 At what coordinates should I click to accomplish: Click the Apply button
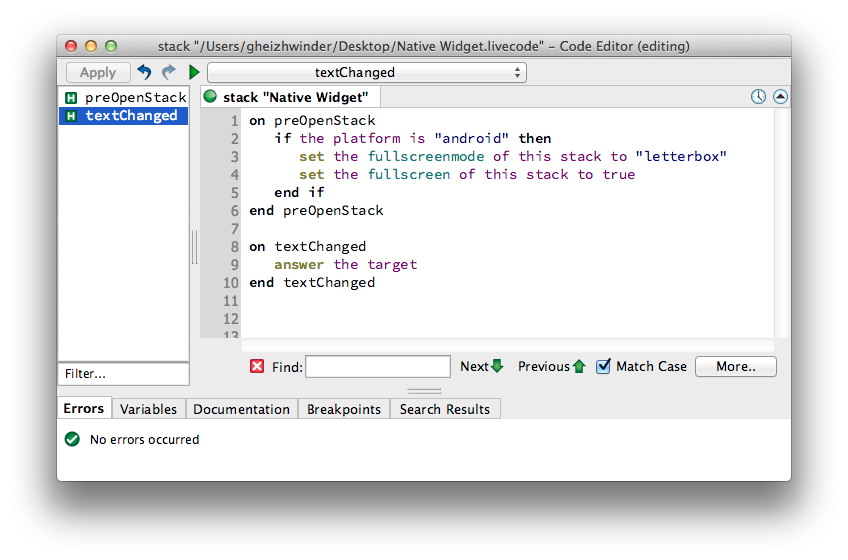(x=98, y=72)
